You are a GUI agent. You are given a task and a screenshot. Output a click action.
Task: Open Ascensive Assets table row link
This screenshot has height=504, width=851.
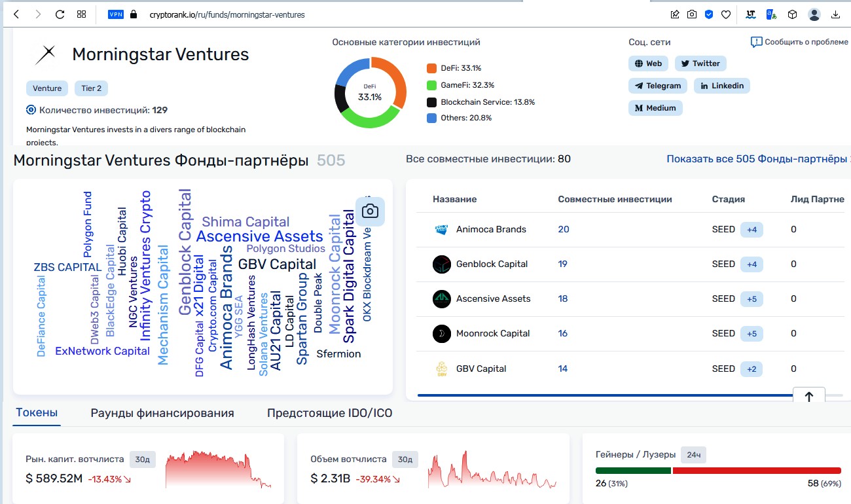point(493,299)
